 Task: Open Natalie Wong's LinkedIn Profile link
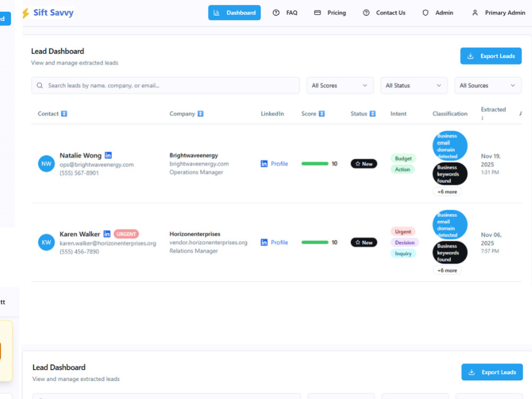(279, 164)
